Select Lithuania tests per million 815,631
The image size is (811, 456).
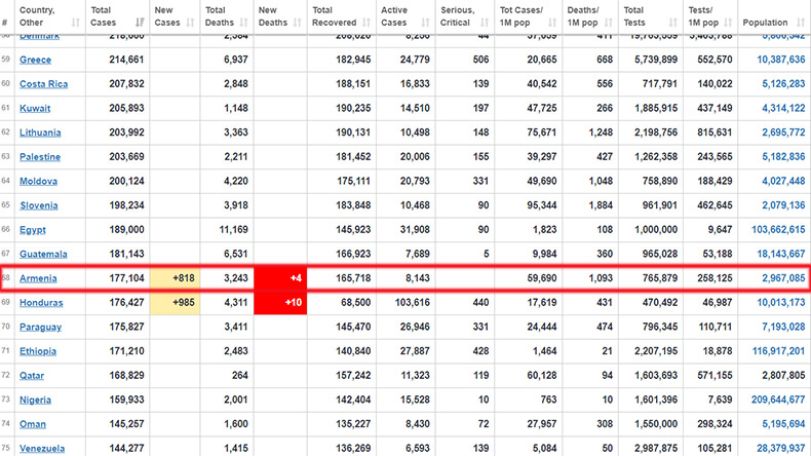click(714, 133)
